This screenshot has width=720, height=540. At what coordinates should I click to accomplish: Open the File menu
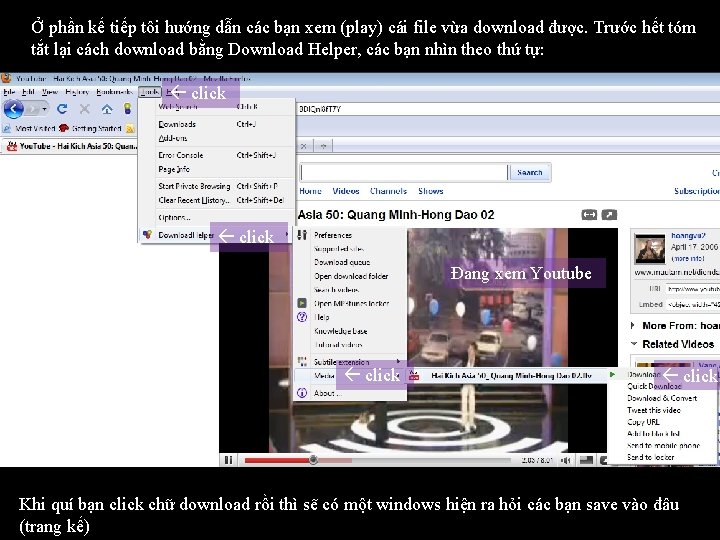tap(9, 92)
